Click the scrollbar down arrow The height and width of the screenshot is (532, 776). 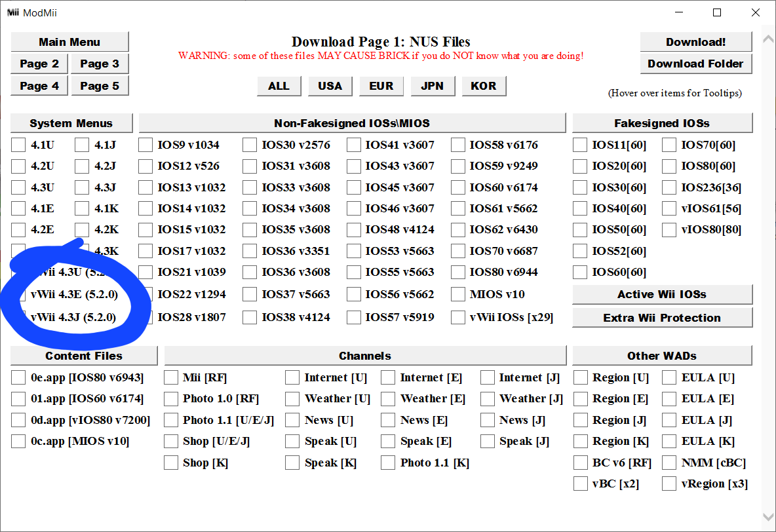tap(768, 517)
